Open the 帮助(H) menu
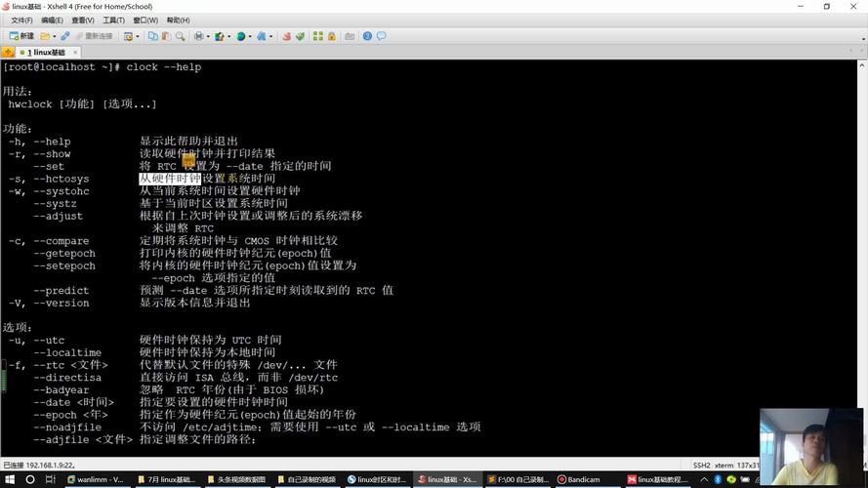Image resolution: width=868 pixels, height=488 pixels. [179, 20]
